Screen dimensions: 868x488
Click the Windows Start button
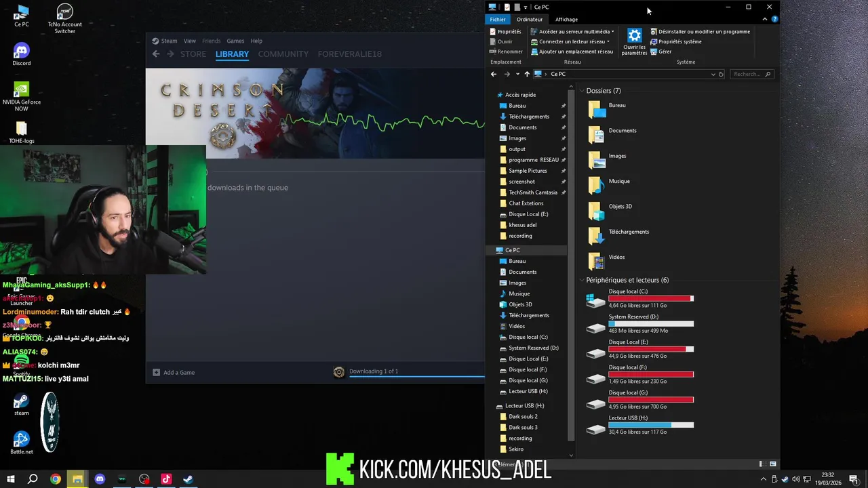pyautogui.click(x=10, y=479)
